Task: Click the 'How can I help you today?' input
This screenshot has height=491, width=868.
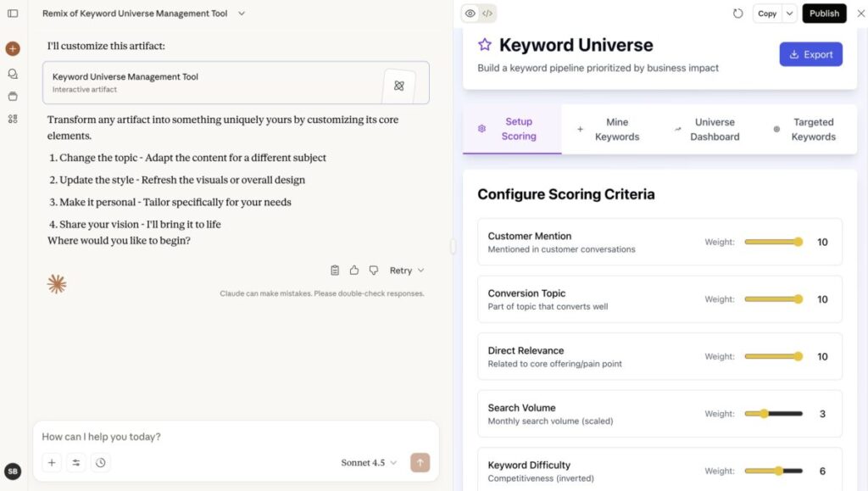Action: (236, 437)
